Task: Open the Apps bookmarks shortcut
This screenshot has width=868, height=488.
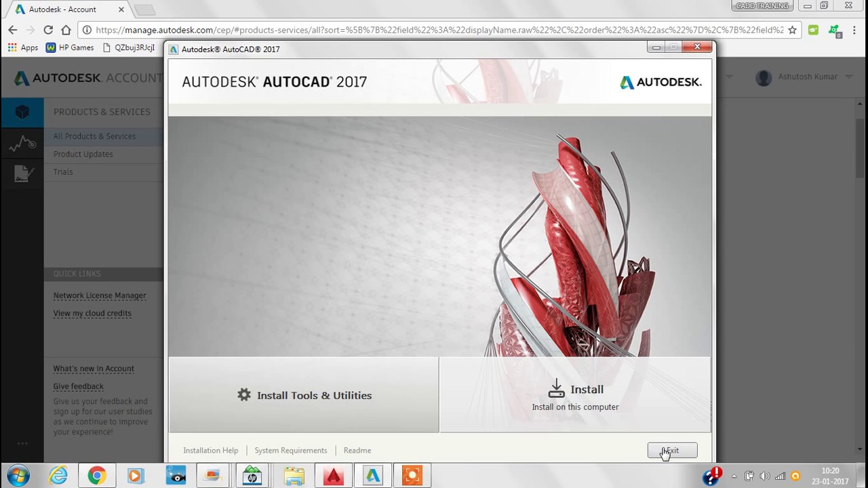Action: pos(23,47)
